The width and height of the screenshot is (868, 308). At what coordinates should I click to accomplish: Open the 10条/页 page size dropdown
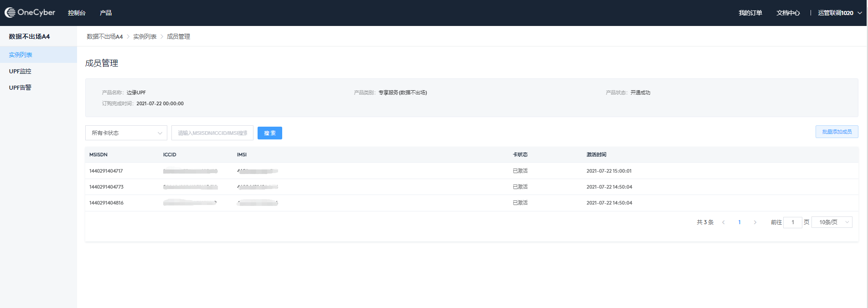click(832, 222)
